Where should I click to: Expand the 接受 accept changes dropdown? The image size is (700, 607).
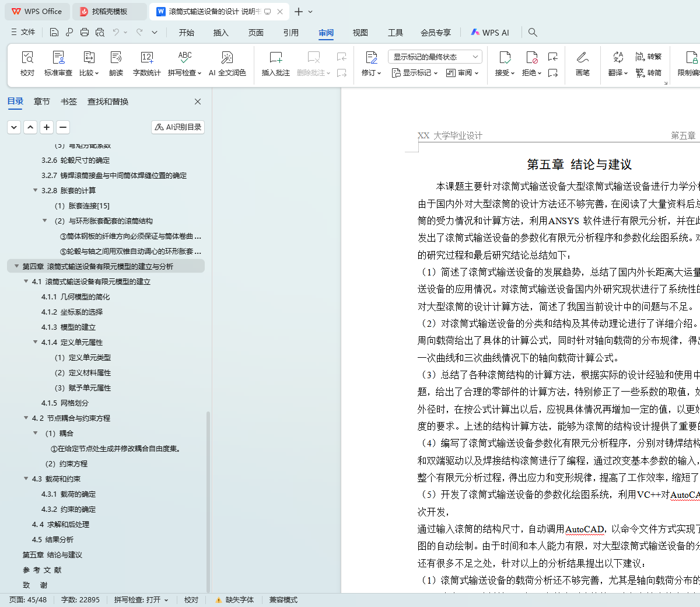click(x=512, y=74)
